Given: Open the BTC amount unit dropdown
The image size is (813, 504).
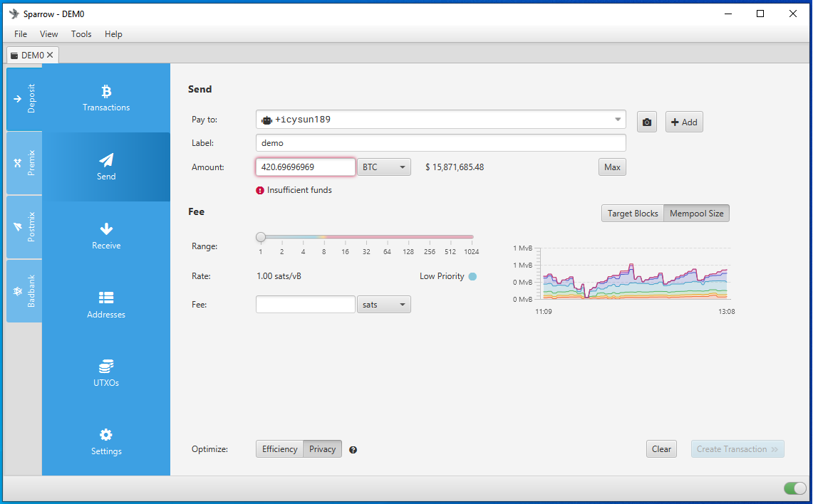Looking at the screenshot, I should [x=383, y=167].
